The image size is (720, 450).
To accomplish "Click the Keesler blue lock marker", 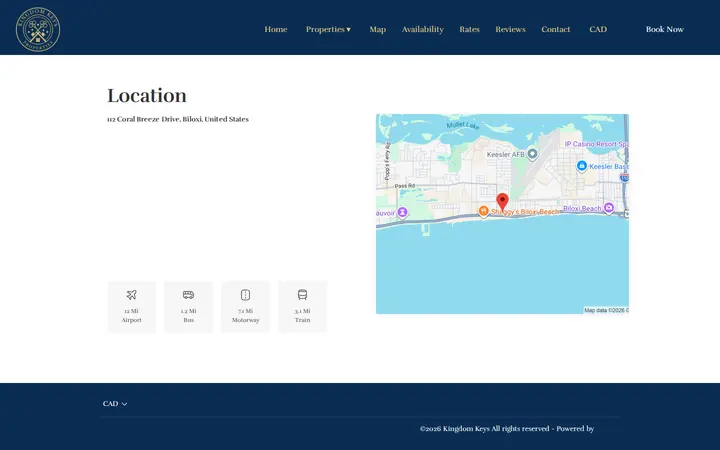I will click(581, 166).
